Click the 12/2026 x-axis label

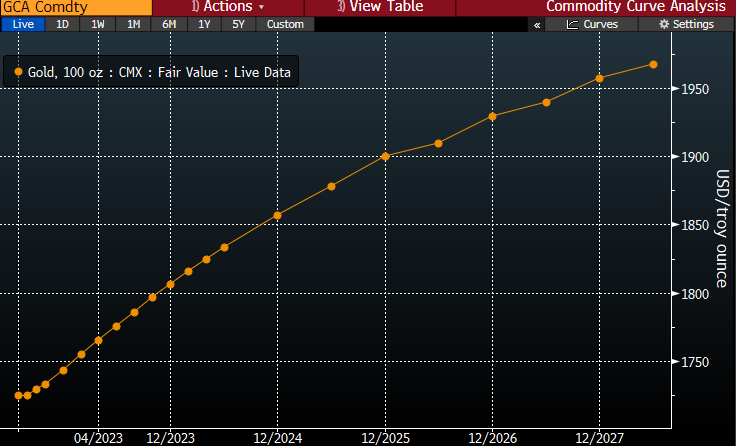(492, 438)
